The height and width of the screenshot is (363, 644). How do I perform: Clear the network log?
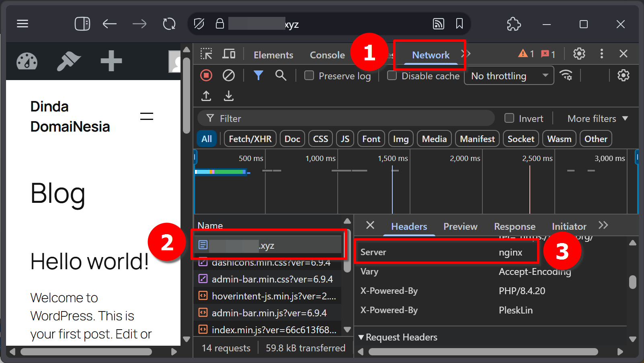point(229,75)
